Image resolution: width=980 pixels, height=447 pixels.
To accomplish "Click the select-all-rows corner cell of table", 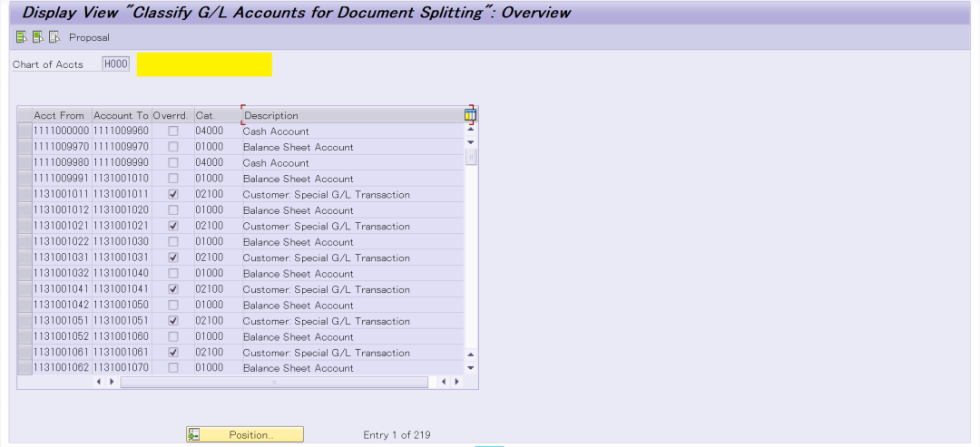I will (25, 115).
